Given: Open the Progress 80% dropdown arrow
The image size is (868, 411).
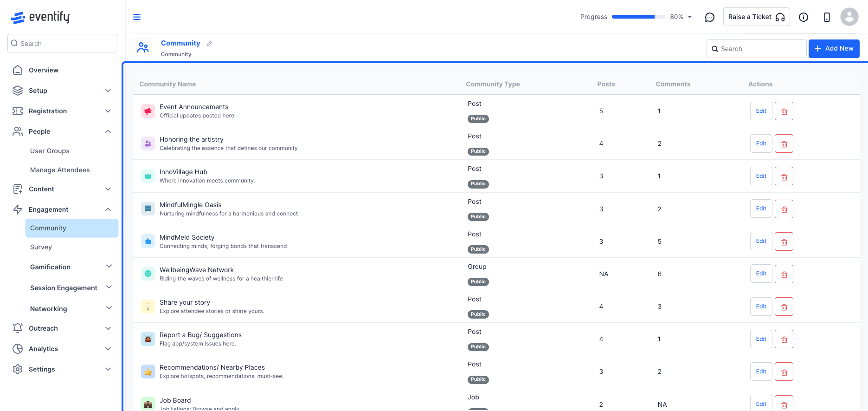Looking at the screenshot, I should pyautogui.click(x=690, y=17).
